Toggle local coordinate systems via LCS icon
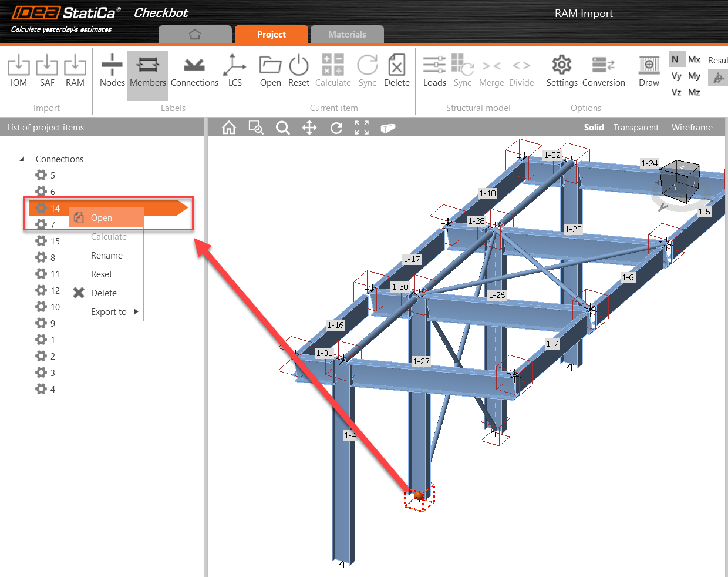728x577 pixels. pos(234,69)
